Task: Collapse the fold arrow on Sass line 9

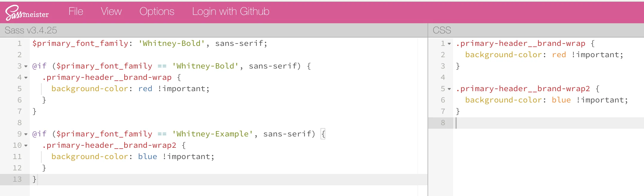Action: click(26, 134)
